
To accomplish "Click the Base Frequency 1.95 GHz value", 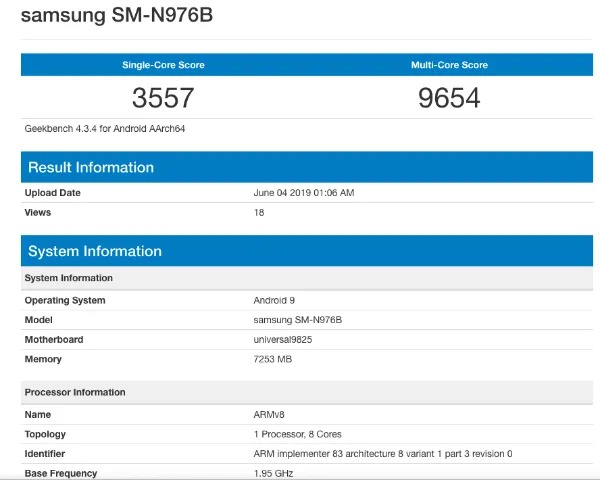I will click(x=273, y=473).
